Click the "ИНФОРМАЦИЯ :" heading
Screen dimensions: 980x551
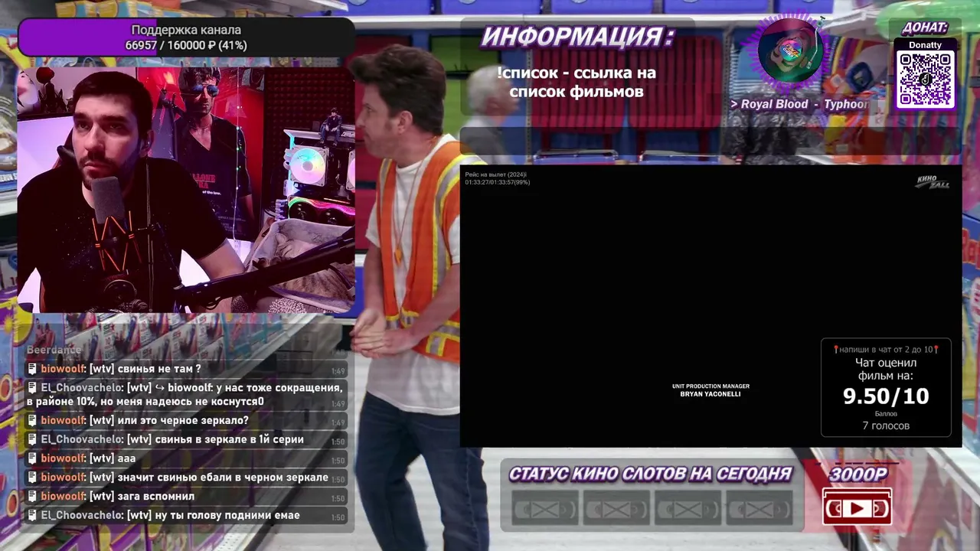(578, 37)
